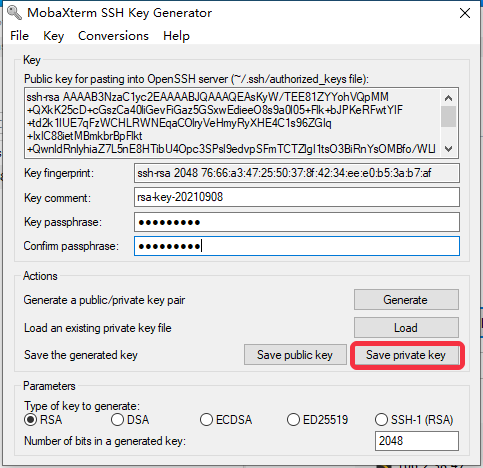This screenshot has height=468, width=483.
Task: Open the Help menu
Action: pyautogui.click(x=176, y=36)
